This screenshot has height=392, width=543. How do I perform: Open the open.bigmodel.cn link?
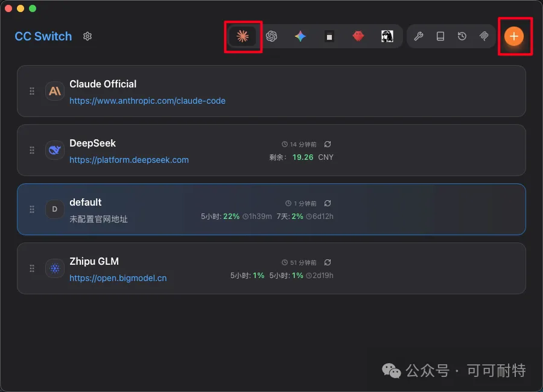118,278
